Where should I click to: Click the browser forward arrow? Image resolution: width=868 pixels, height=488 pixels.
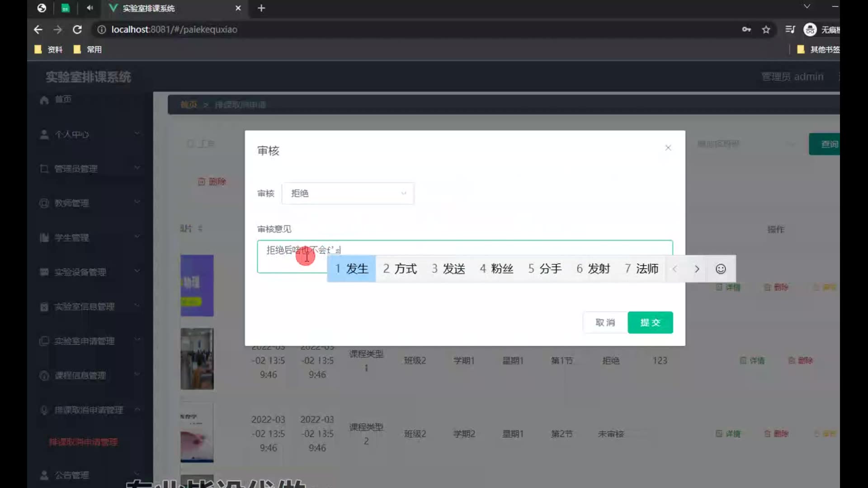(x=57, y=30)
